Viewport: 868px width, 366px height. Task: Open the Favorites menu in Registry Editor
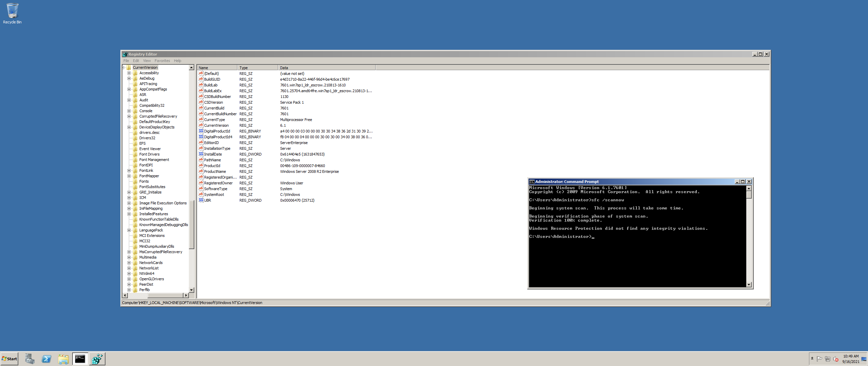tap(162, 61)
